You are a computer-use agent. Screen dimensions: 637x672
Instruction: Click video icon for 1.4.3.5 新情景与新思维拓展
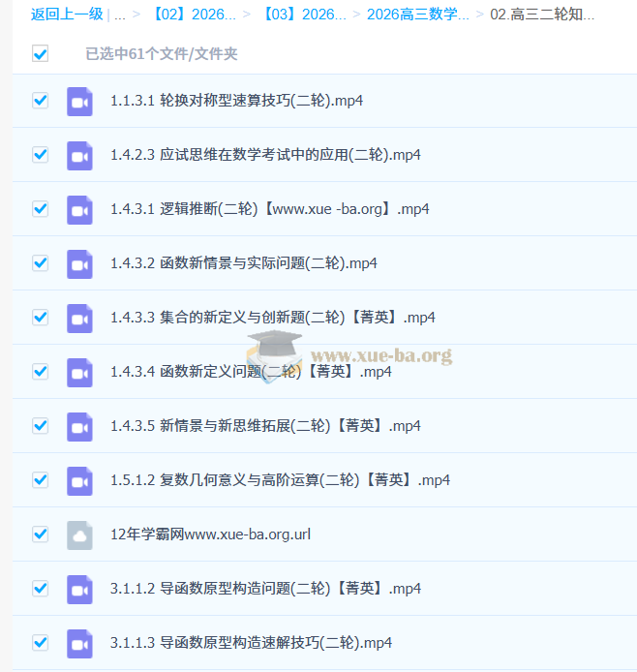point(79,426)
